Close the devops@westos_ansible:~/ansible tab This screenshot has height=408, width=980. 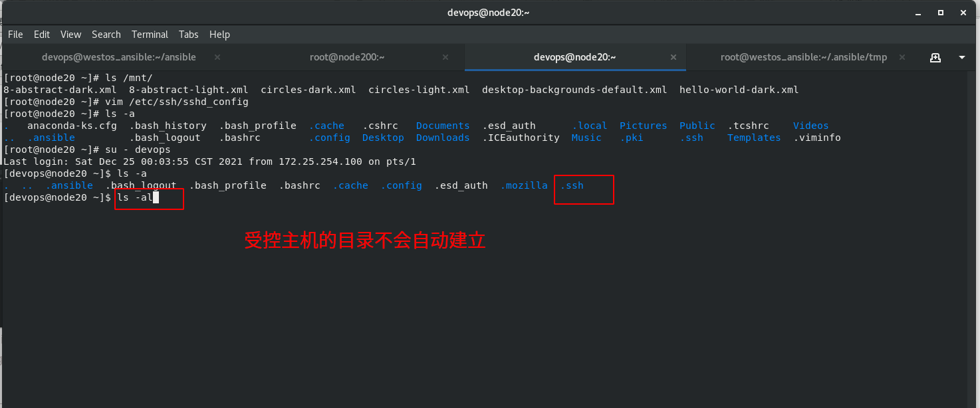[217, 57]
